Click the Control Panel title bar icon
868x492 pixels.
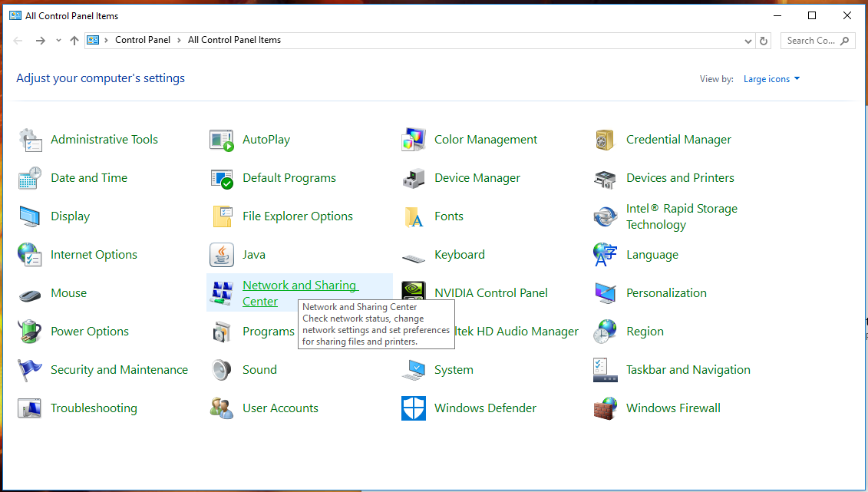coord(15,15)
